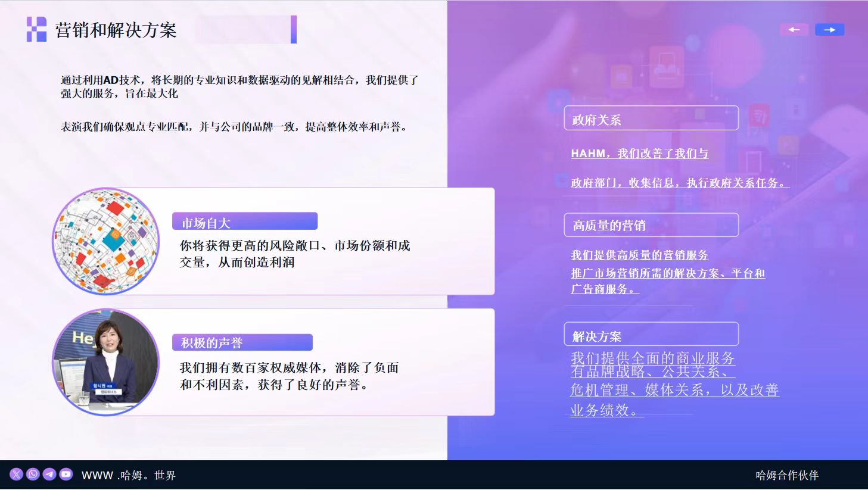The height and width of the screenshot is (490, 868).
Task: Click footer text 哈姆合作伙伴
Action: (x=787, y=475)
